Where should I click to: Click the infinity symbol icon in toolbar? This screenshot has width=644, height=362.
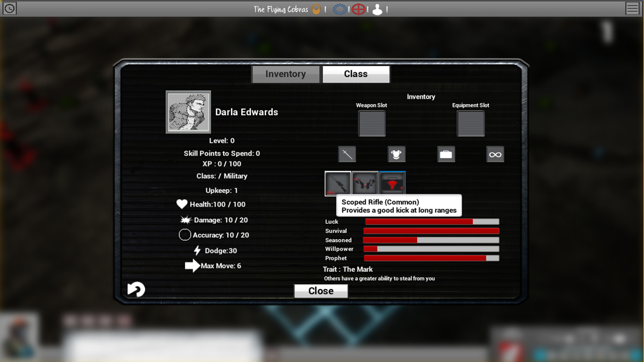[x=495, y=154]
